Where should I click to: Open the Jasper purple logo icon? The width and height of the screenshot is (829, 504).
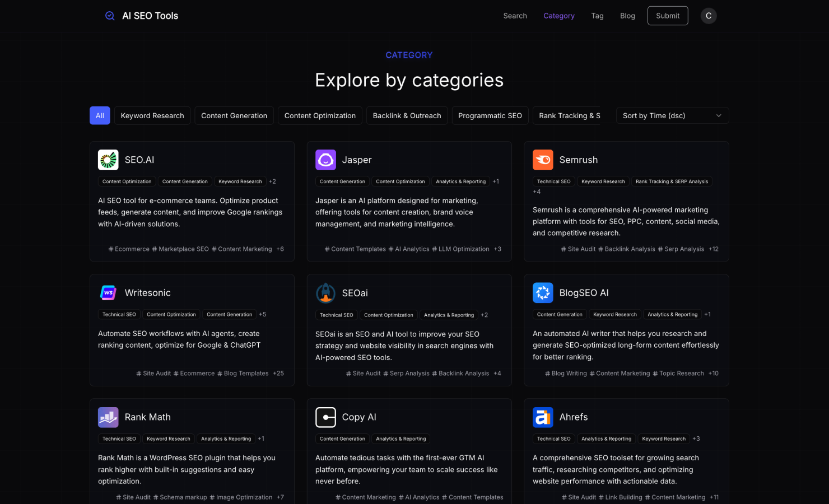[325, 160]
